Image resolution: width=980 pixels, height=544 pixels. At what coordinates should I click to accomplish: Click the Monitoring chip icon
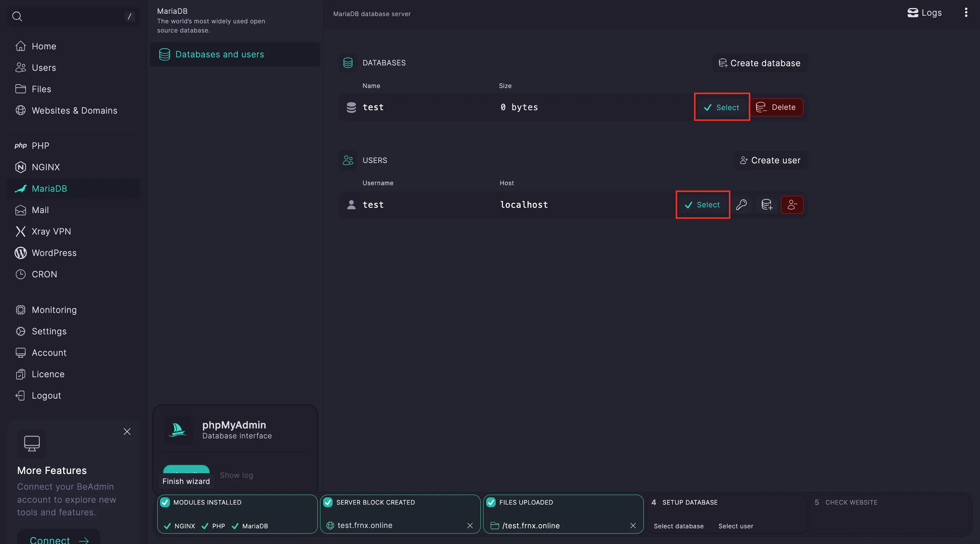click(x=21, y=310)
